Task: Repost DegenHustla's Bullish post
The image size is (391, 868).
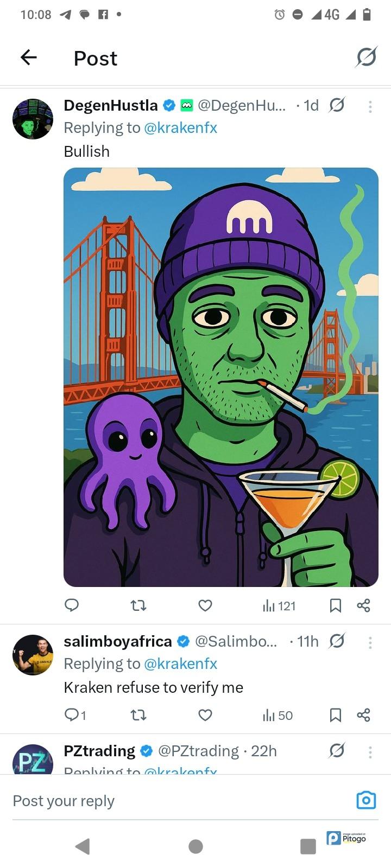Action: (139, 605)
